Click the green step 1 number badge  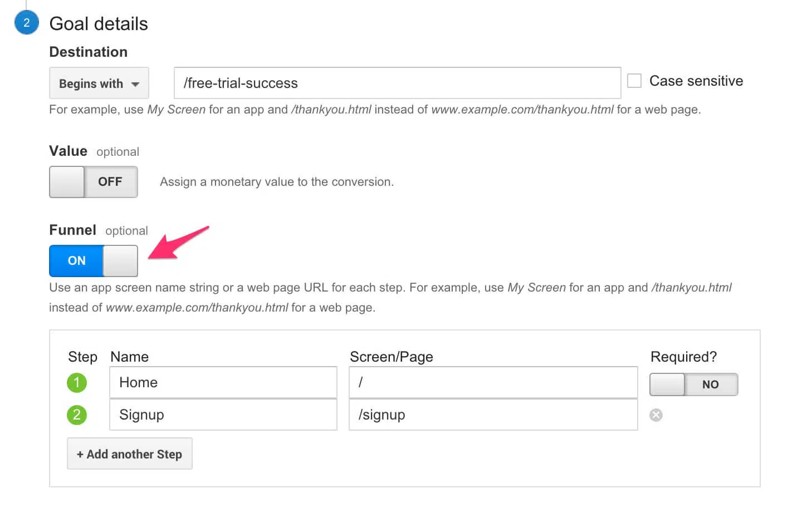[x=77, y=382]
